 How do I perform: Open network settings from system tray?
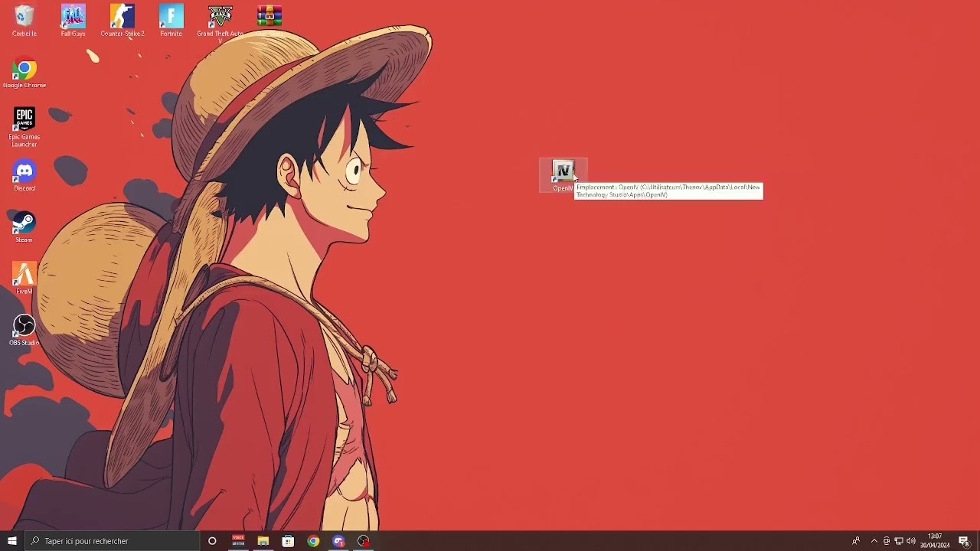[x=899, y=541]
